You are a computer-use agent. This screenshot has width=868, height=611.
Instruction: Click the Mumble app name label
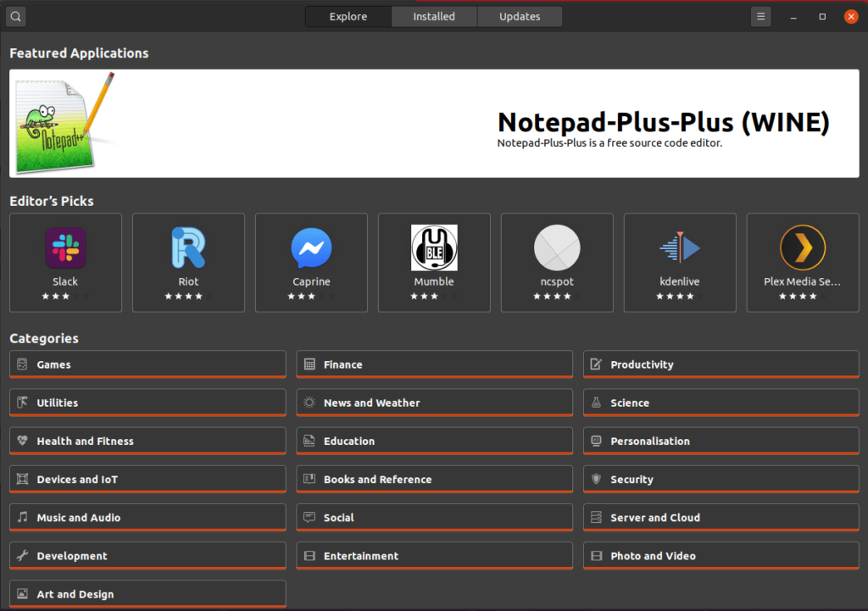point(434,281)
